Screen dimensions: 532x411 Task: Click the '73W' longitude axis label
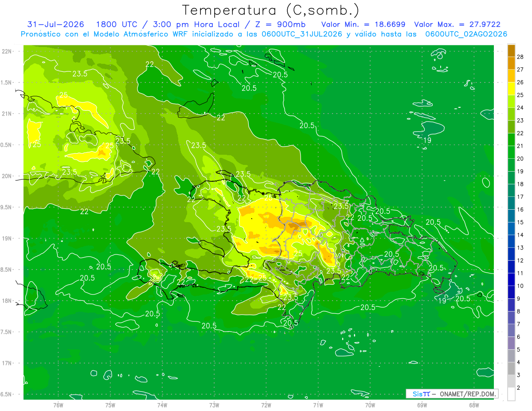pyautogui.click(x=214, y=405)
